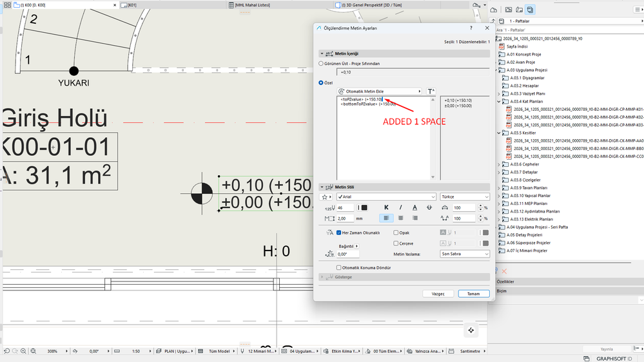The width and height of the screenshot is (644, 362).
Task: Click scrollbar down arrow in custom text box
Action: pyautogui.click(x=433, y=177)
